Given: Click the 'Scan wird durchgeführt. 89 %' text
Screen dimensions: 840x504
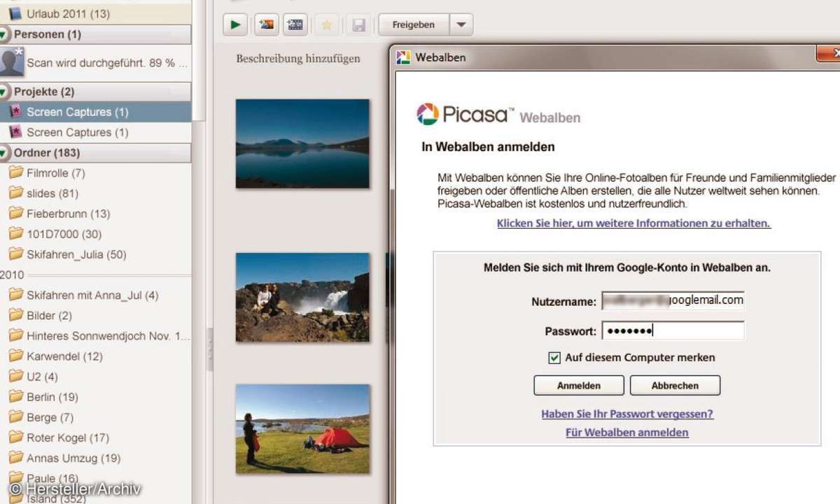Looking at the screenshot, I should (107, 63).
